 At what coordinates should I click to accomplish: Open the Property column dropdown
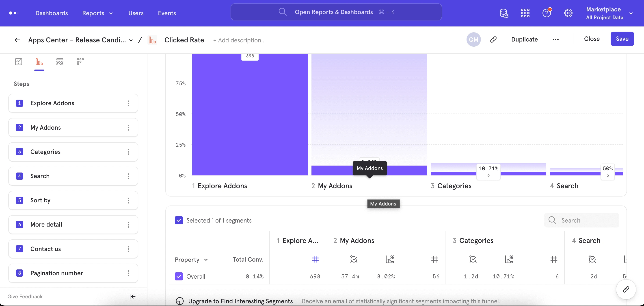tap(192, 260)
